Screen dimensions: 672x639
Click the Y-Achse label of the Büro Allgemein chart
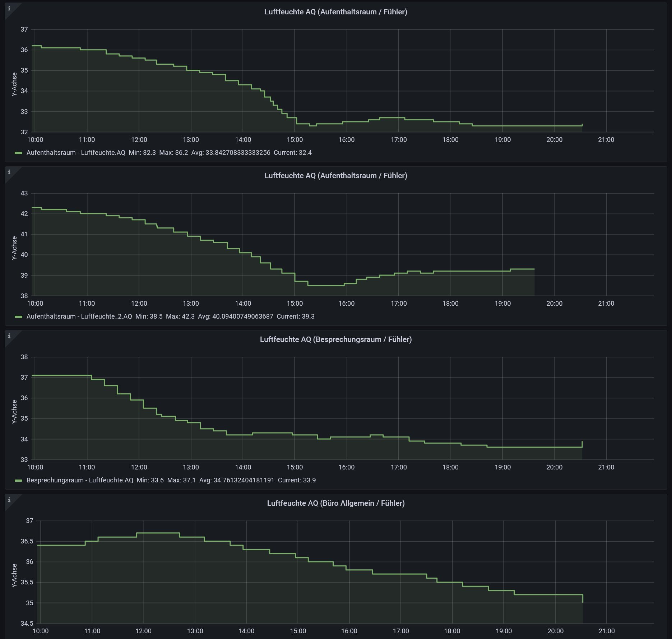coord(14,576)
